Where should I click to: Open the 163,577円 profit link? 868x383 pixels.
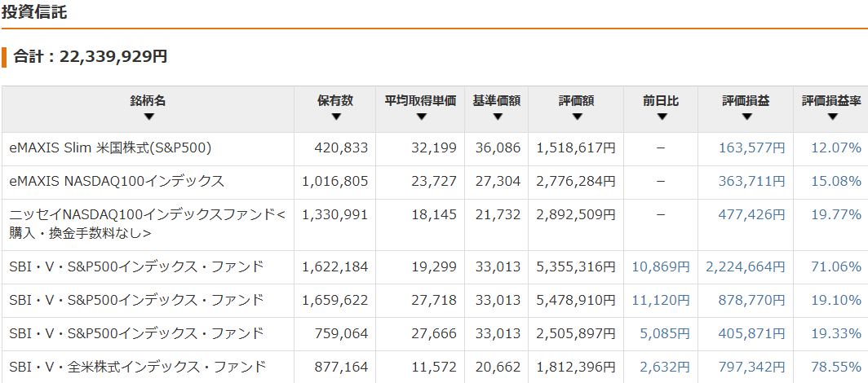(x=751, y=147)
